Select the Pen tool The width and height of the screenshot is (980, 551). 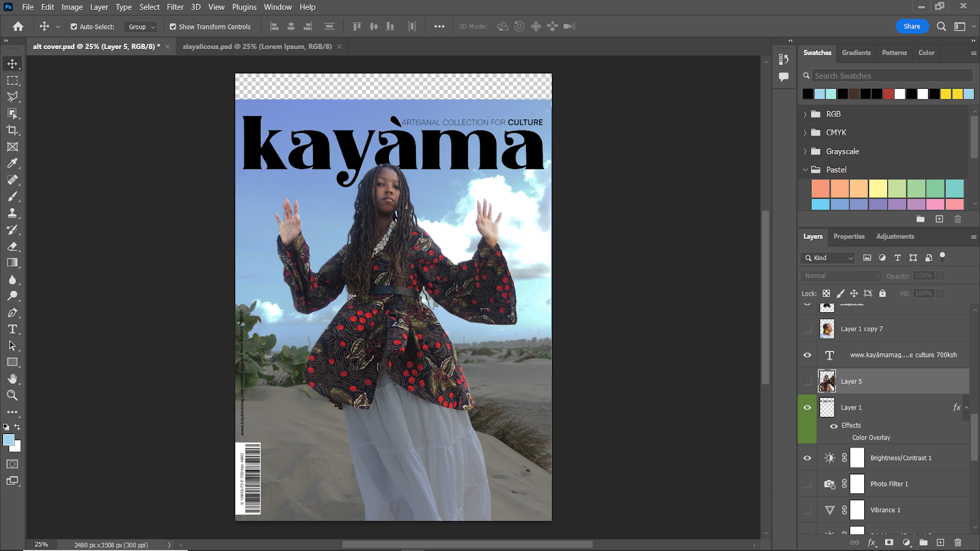[x=12, y=313]
